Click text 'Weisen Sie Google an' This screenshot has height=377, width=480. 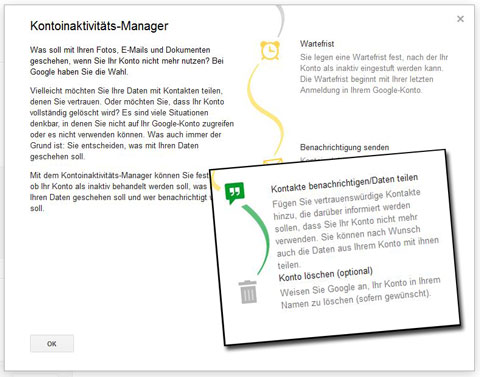pos(360,293)
